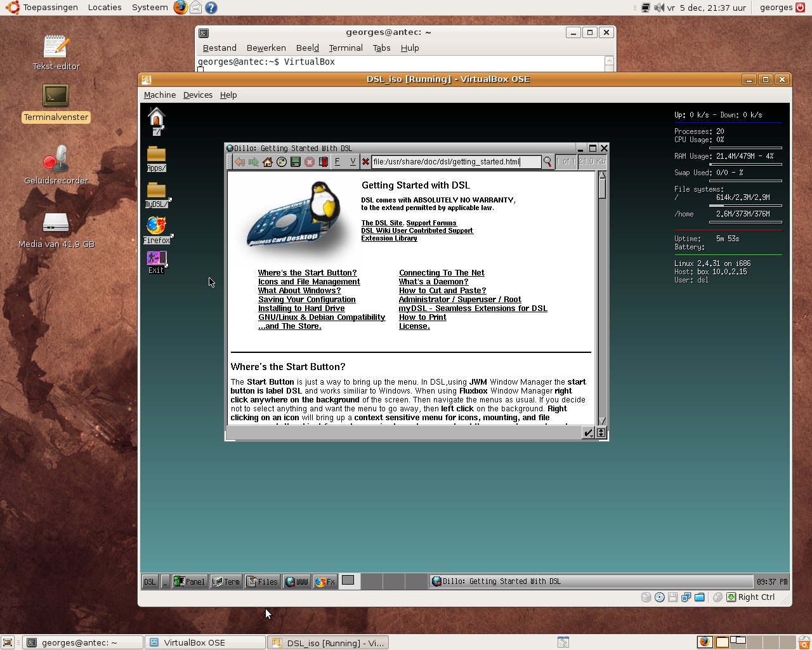Stop loading with the red stop icon
Screen dimensions: 812x650
(310, 162)
